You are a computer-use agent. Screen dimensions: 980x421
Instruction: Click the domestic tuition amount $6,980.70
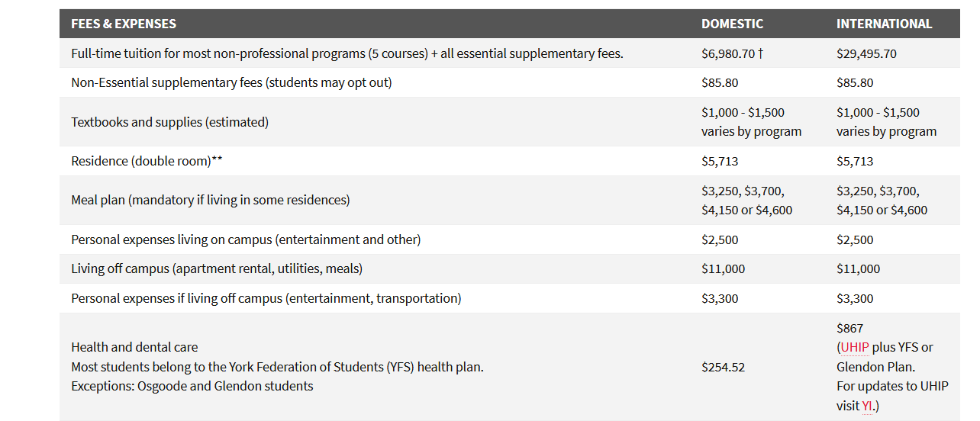coord(727,54)
